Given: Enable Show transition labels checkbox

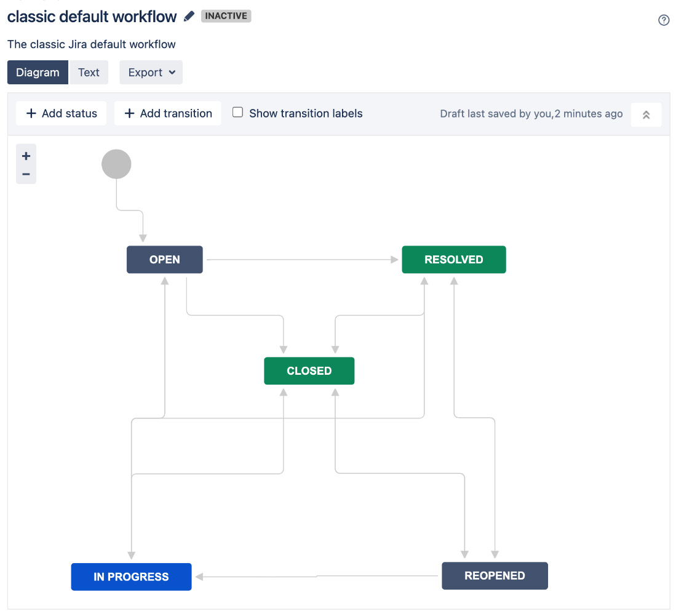Looking at the screenshot, I should click(237, 113).
